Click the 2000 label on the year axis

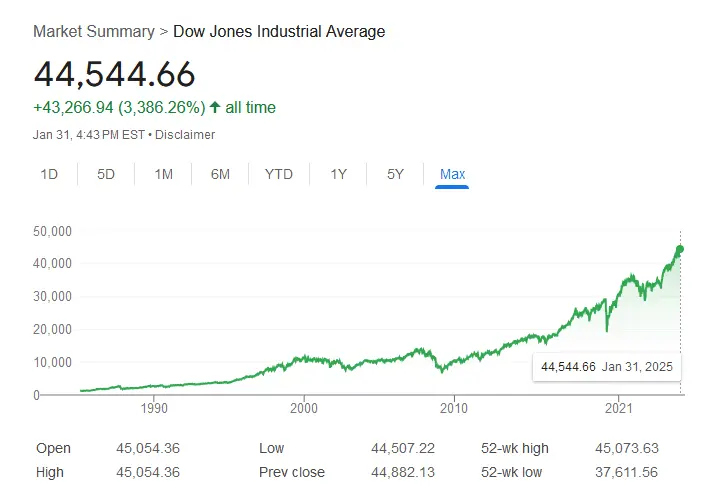tap(303, 408)
